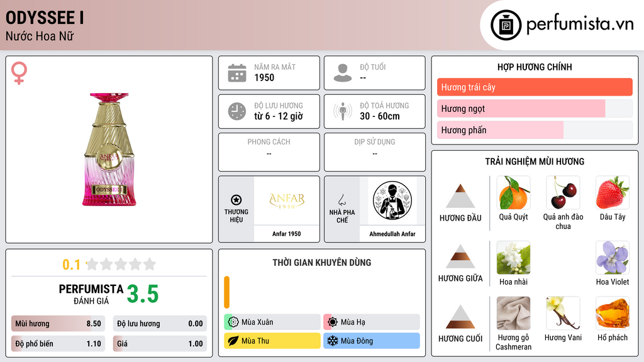Click the Mùa Xuân season bar
Screen dimensions: 644x362
click(x=272, y=322)
